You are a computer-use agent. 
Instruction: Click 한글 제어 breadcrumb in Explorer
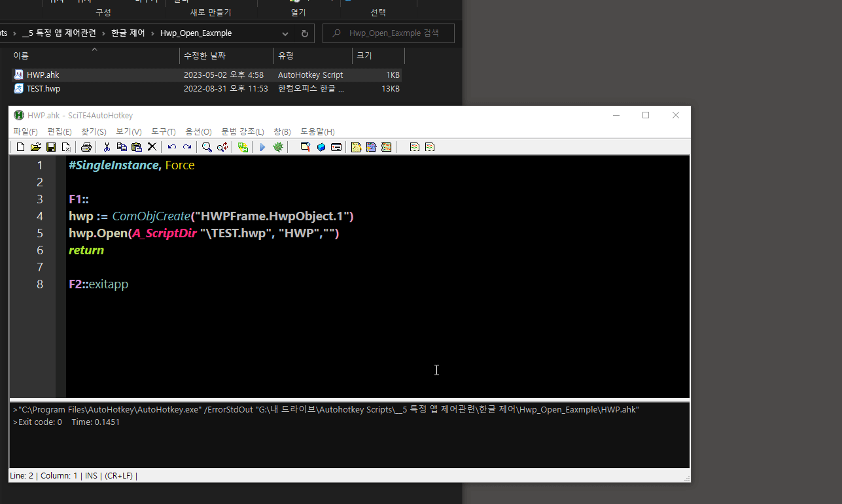click(x=128, y=33)
